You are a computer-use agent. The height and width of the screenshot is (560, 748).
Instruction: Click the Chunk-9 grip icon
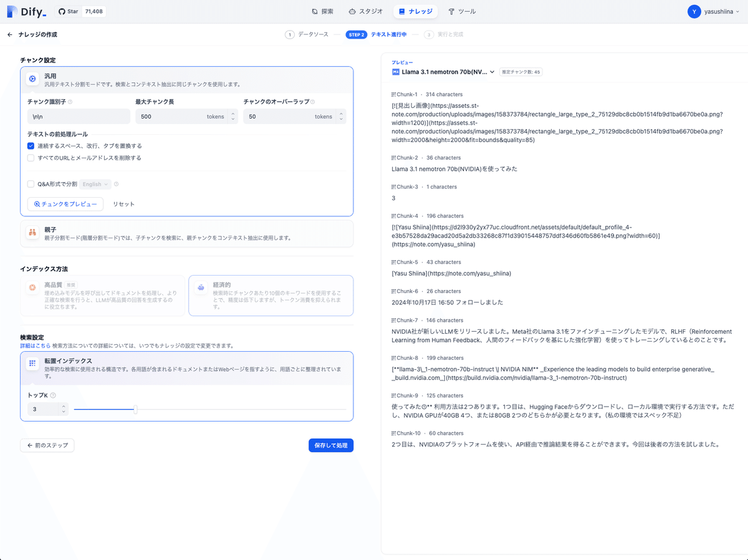pos(394,395)
